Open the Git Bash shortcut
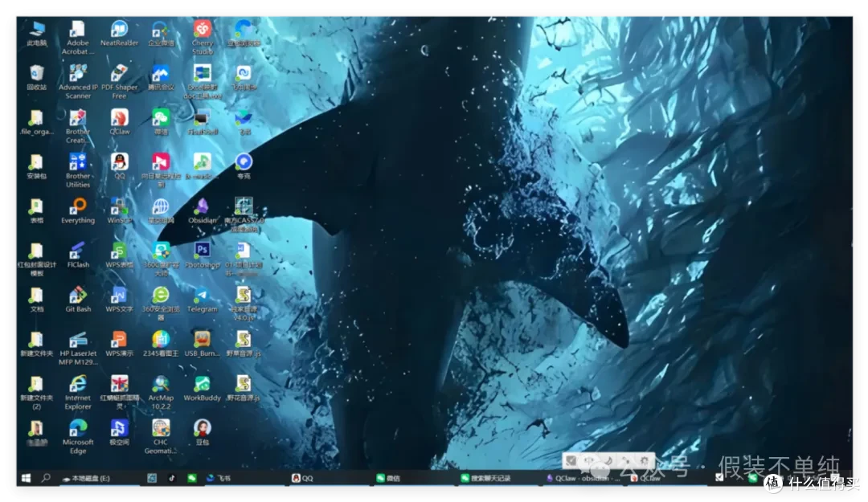The image size is (868, 502). tap(78, 300)
